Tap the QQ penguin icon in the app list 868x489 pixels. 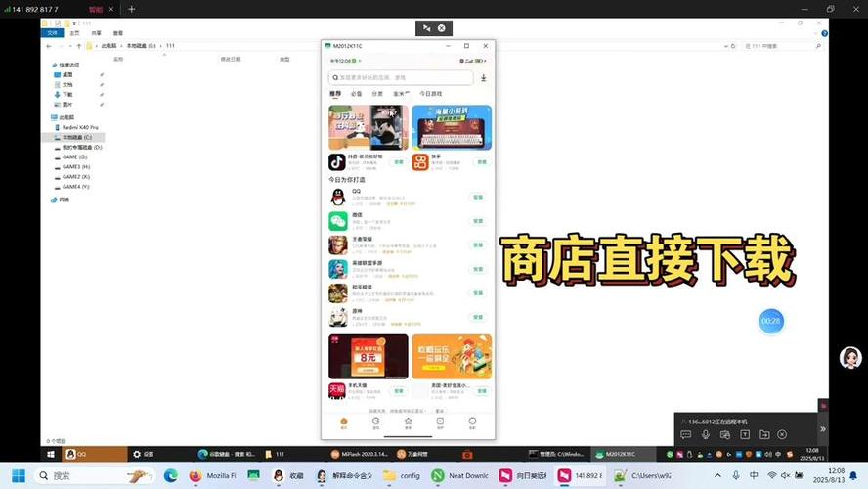pos(337,198)
